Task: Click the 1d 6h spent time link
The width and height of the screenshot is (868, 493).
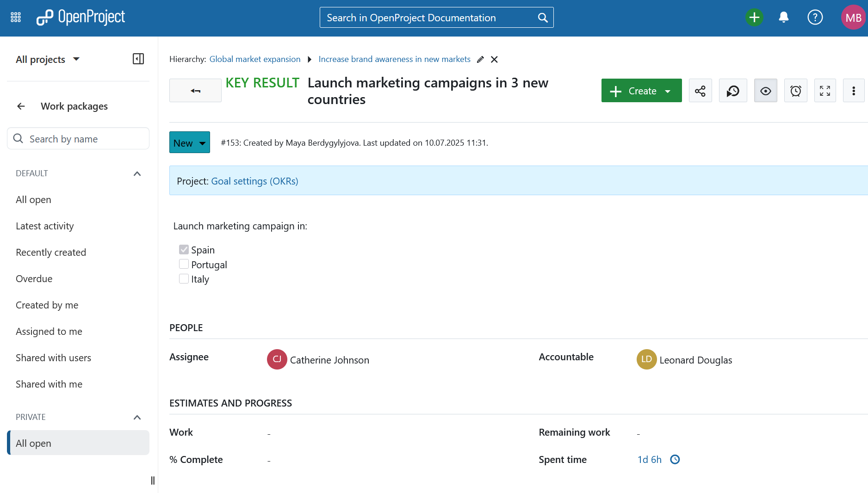Action: [649, 459]
